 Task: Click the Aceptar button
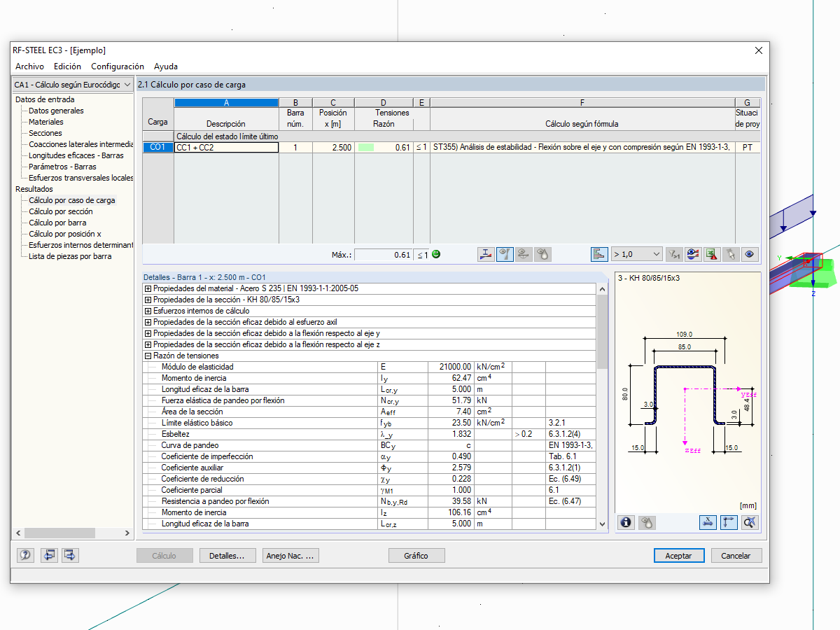click(x=678, y=556)
